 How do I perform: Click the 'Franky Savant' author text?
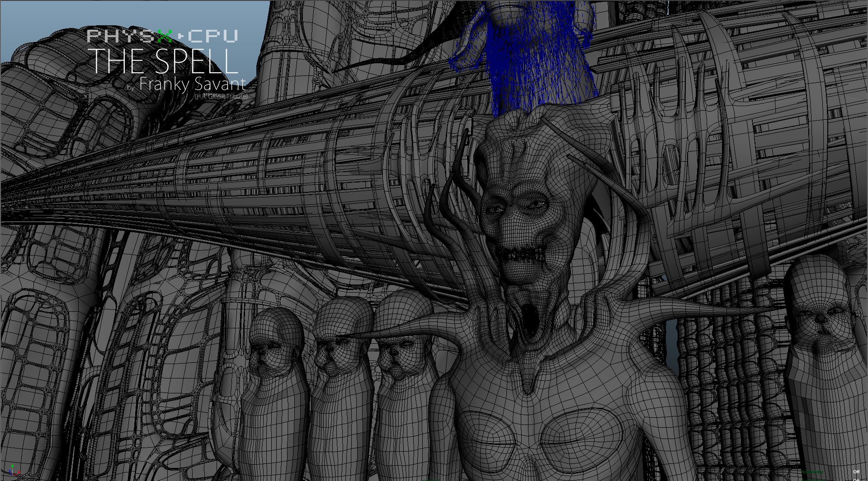pos(193,84)
